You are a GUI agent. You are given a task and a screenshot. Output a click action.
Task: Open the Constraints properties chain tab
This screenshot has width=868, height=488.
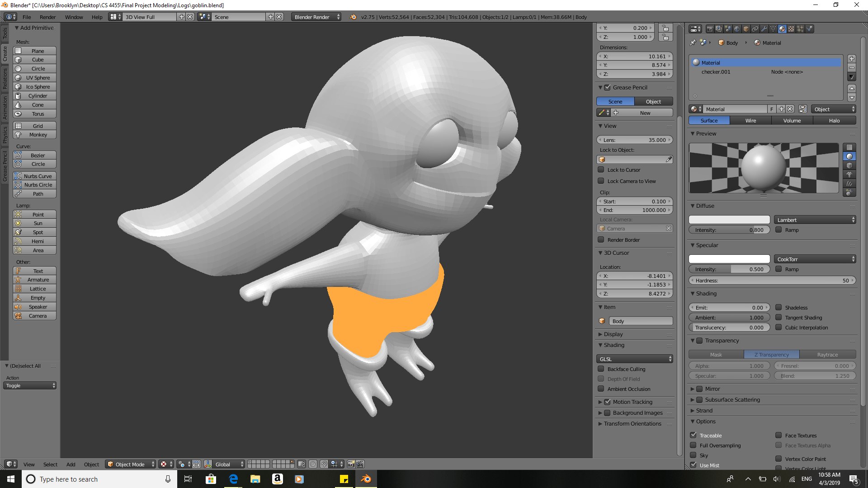point(755,29)
